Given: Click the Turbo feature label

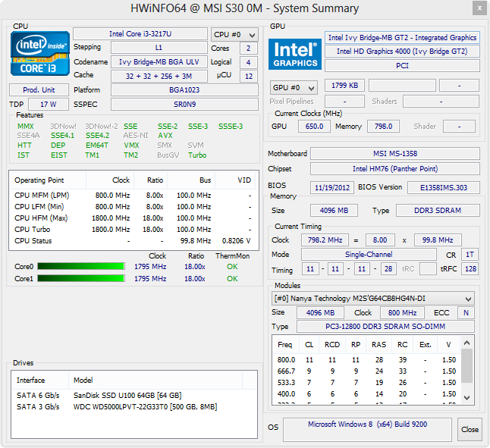Looking at the screenshot, I should point(197,155).
